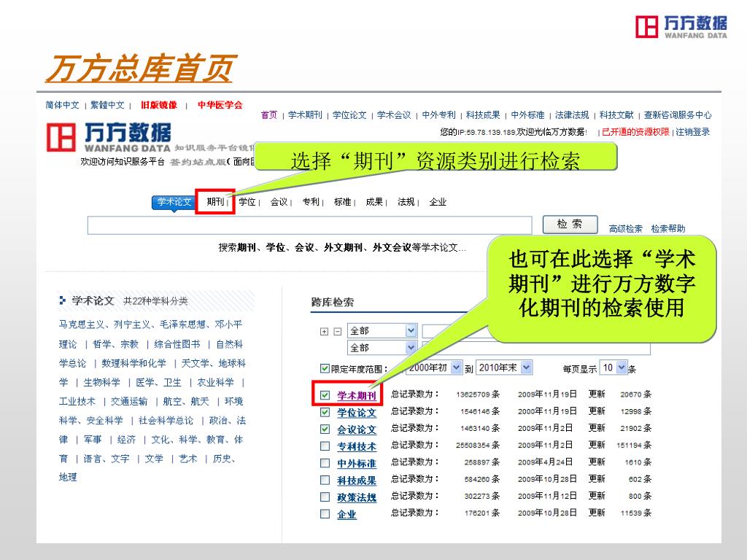Toggle the 限定年度范围 checkbox

click(325, 368)
